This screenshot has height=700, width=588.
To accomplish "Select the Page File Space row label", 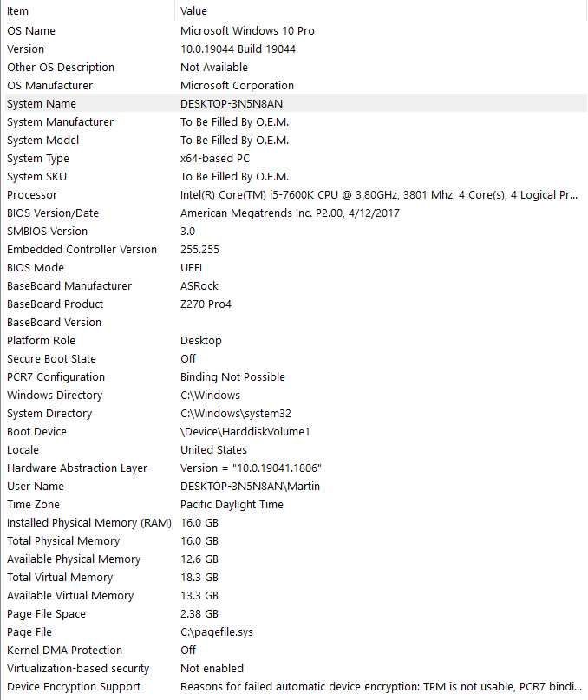I will pyautogui.click(x=46, y=614).
